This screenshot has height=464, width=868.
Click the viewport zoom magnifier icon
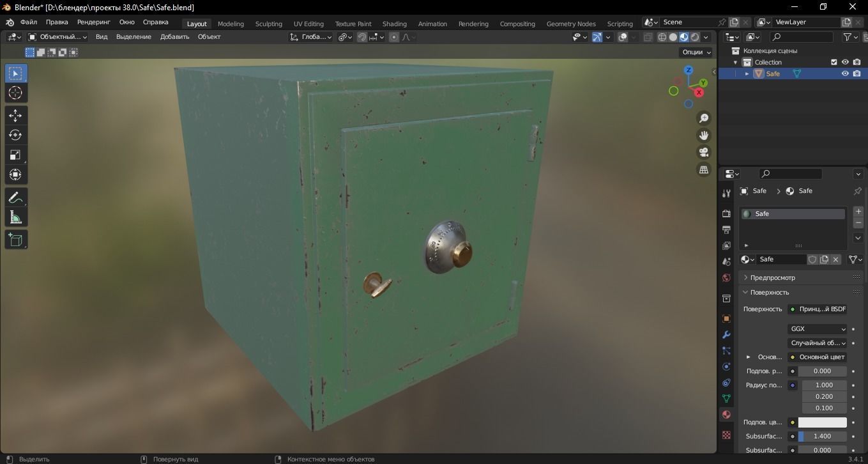[704, 118]
